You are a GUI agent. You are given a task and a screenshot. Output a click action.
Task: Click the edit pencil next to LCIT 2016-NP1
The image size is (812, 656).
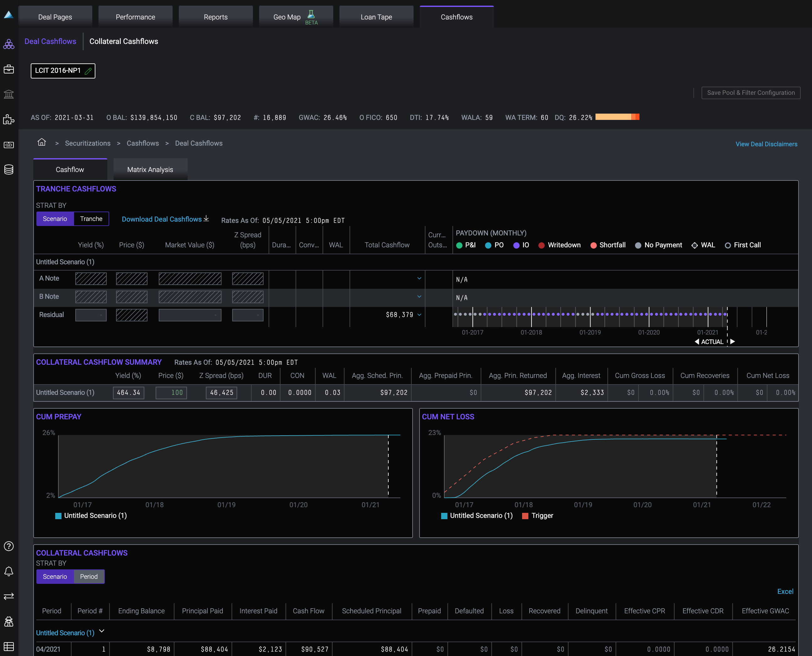88,71
